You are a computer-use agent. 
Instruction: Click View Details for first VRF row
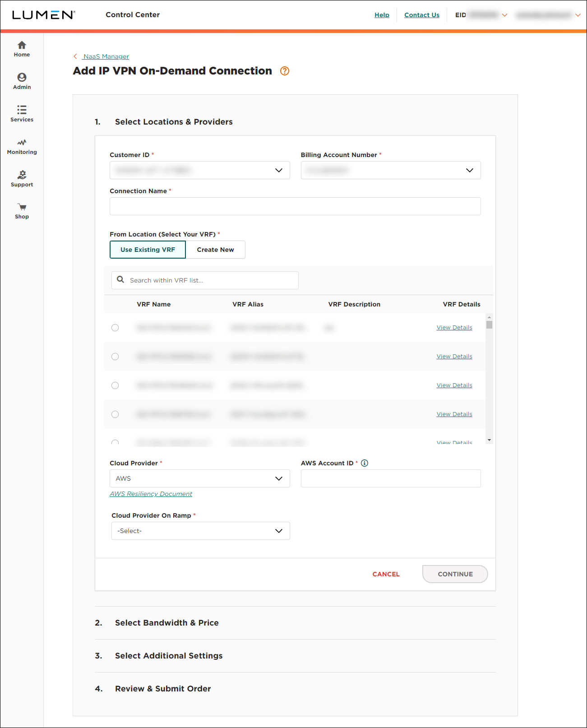click(x=454, y=328)
